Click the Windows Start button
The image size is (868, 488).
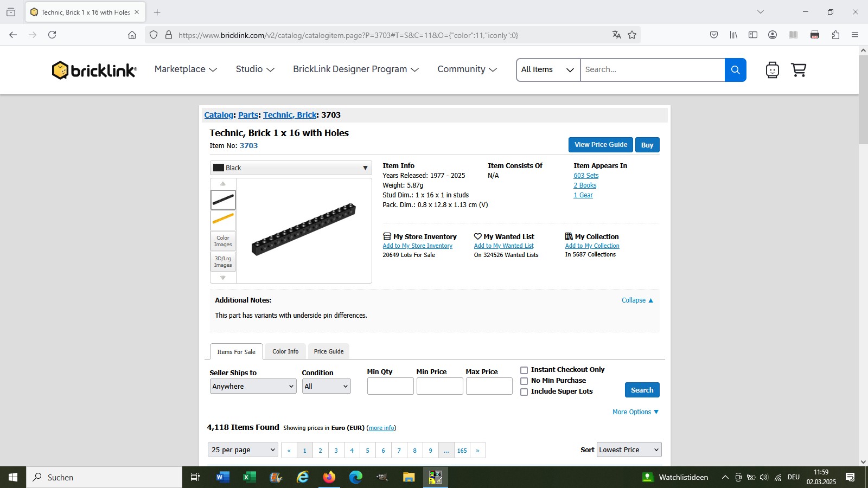coord(13,477)
